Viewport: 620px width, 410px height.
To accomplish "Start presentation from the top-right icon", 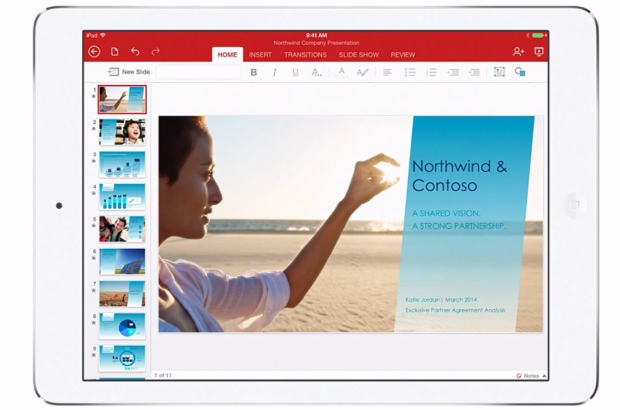I will pos(540,52).
